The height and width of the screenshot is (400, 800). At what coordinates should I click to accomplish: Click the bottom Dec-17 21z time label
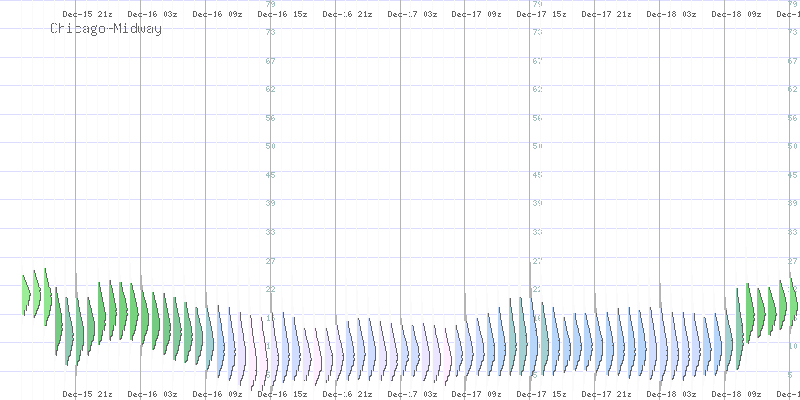pyautogui.click(x=605, y=395)
